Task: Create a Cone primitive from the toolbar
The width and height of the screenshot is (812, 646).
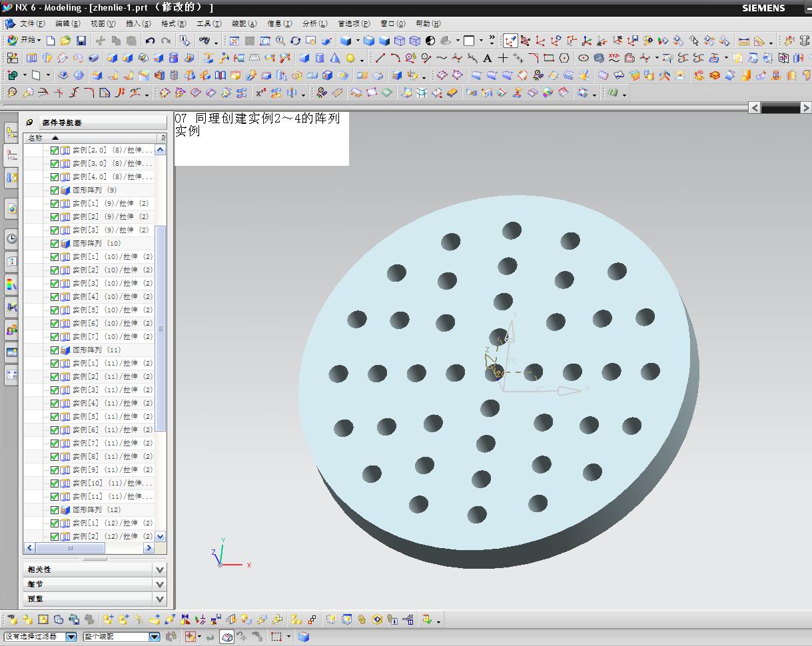Action: pos(335,58)
